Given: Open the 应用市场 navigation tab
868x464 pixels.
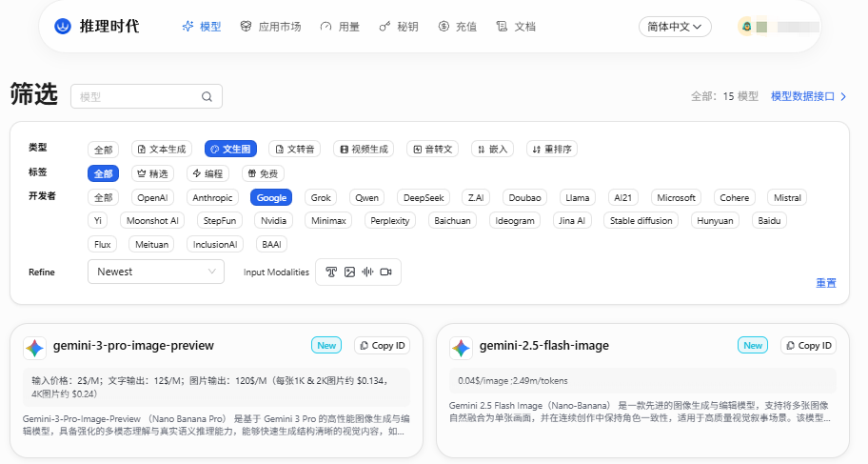Looking at the screenshot, I should (270, 27).
